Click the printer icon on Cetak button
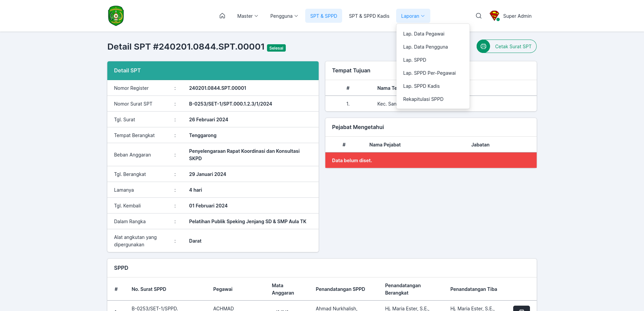 tap(483, 46)
